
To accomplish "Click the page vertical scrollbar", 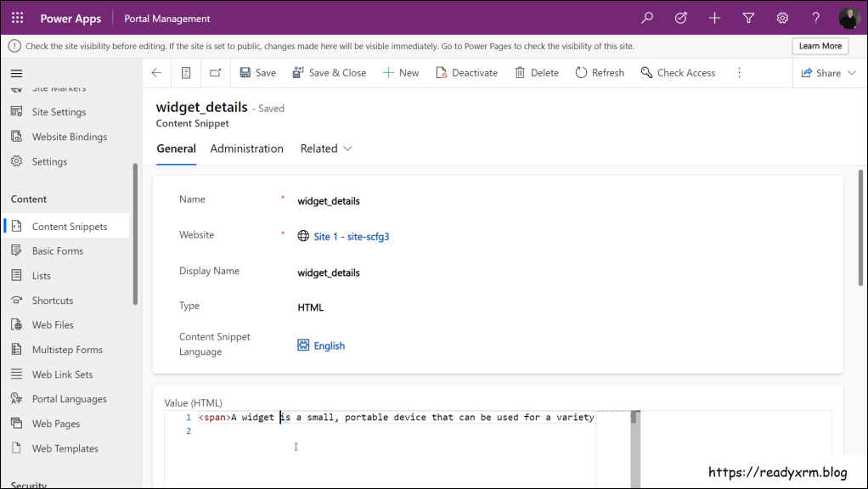I will point(862,229).
